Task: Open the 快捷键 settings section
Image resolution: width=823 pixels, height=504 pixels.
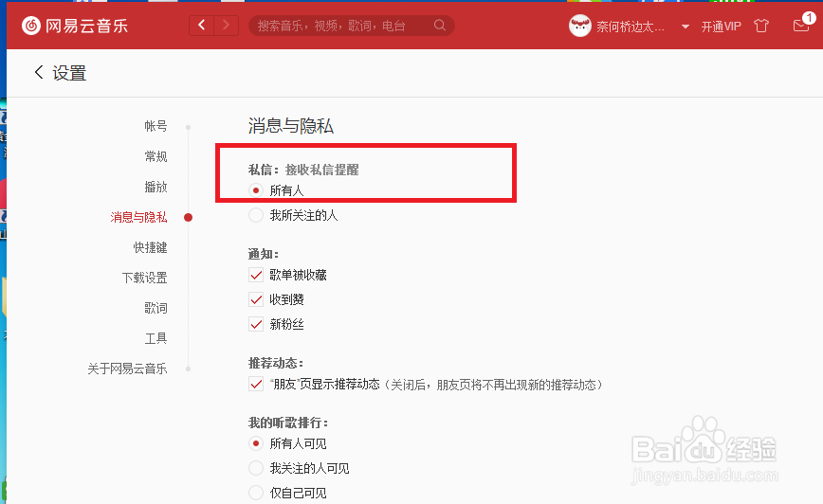Action: click(x=150, y=247)
